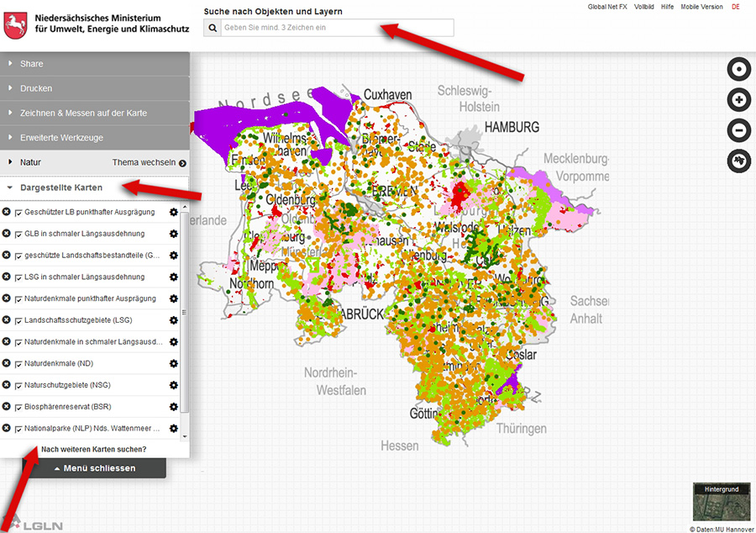
Task: Open settings gear for Naturschutzgebiete (NSG)
Action: pyautogui.click(x=174, y=385)
